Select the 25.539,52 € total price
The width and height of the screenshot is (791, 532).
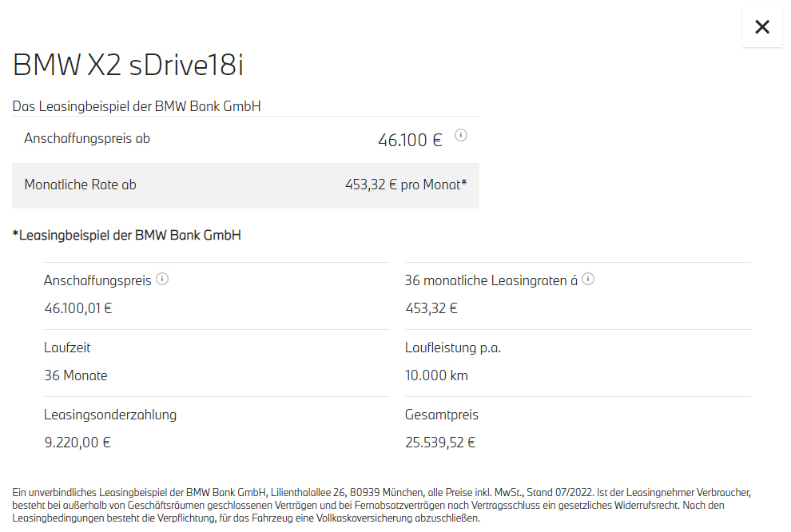pos(440,443)
